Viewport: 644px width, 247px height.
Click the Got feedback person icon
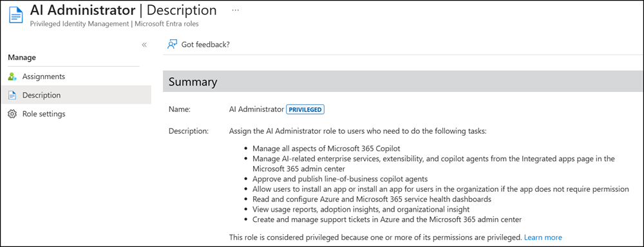click(172, 44)
